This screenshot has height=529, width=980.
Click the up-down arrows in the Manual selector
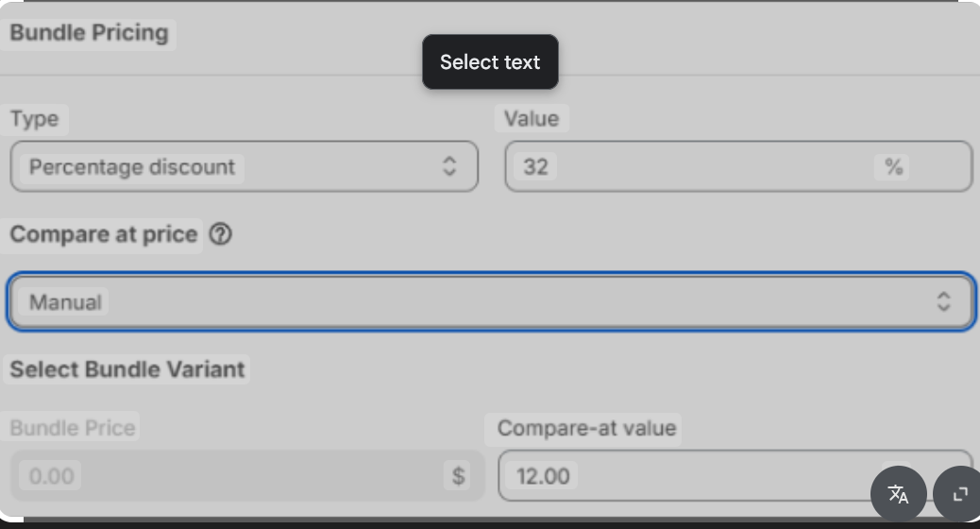pyautogui.click(x=943, y=301)
